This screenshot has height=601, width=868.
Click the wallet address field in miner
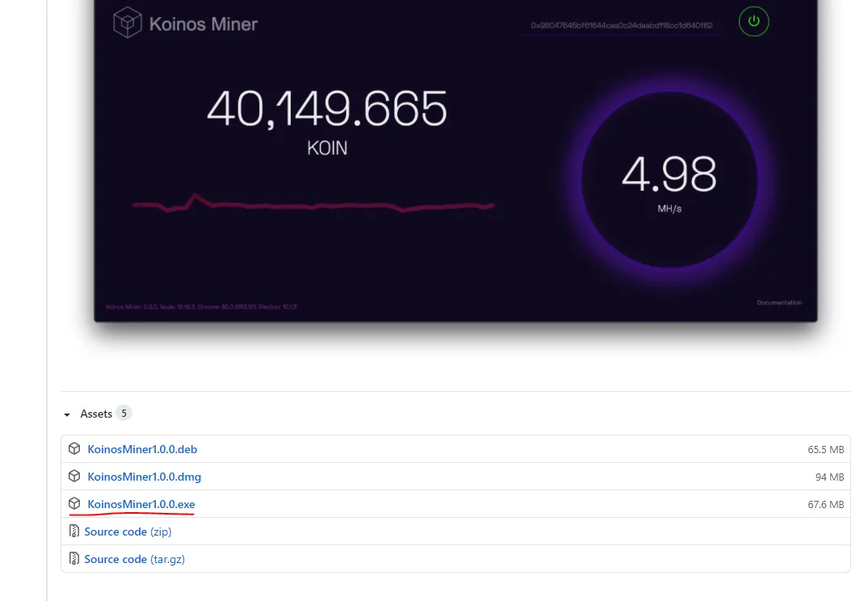tap(622, 26)
